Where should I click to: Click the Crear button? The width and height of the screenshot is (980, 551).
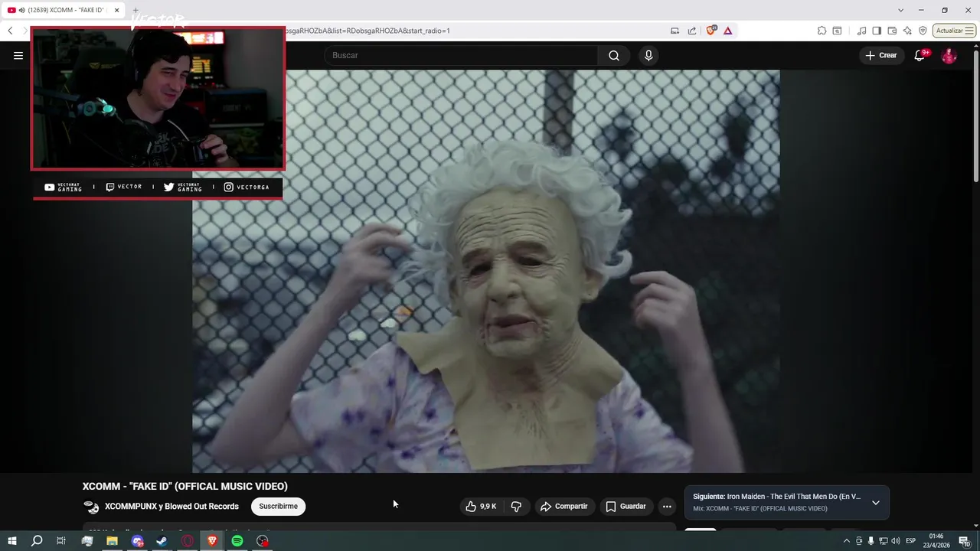[881, 55]
